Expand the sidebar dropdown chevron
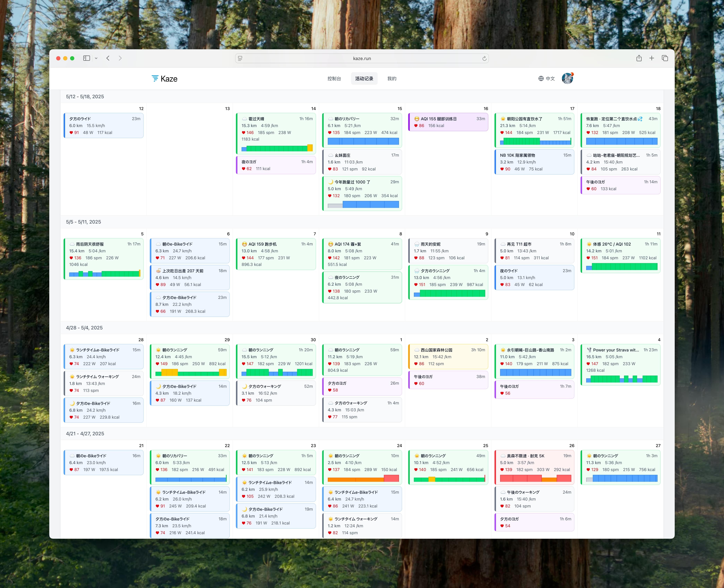 (96, 58)
